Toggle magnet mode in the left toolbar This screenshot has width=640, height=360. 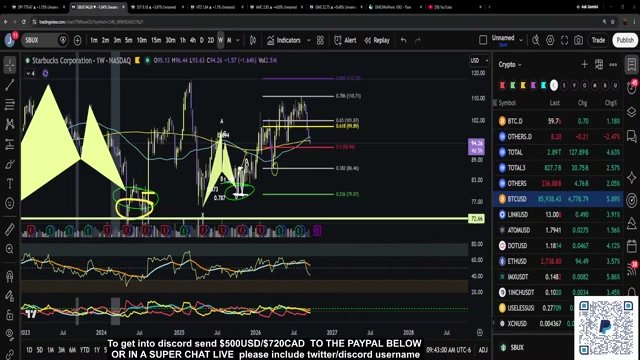coord(10,276)
